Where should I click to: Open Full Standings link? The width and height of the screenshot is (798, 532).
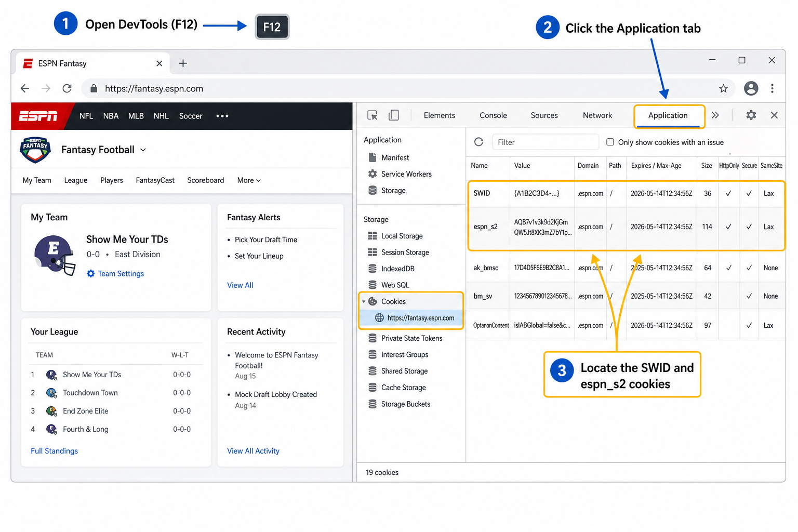55,451
